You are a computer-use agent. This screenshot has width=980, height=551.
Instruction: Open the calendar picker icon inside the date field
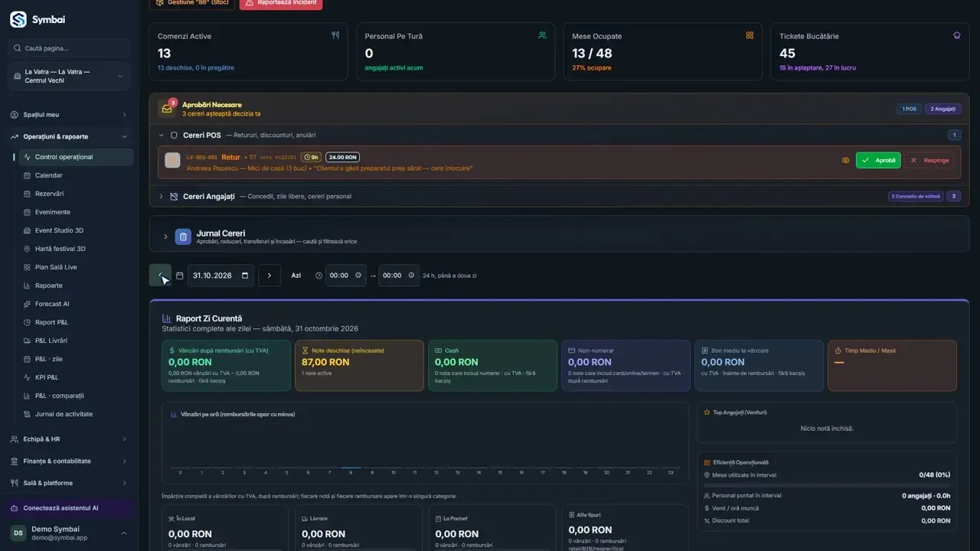click(245, 275)
